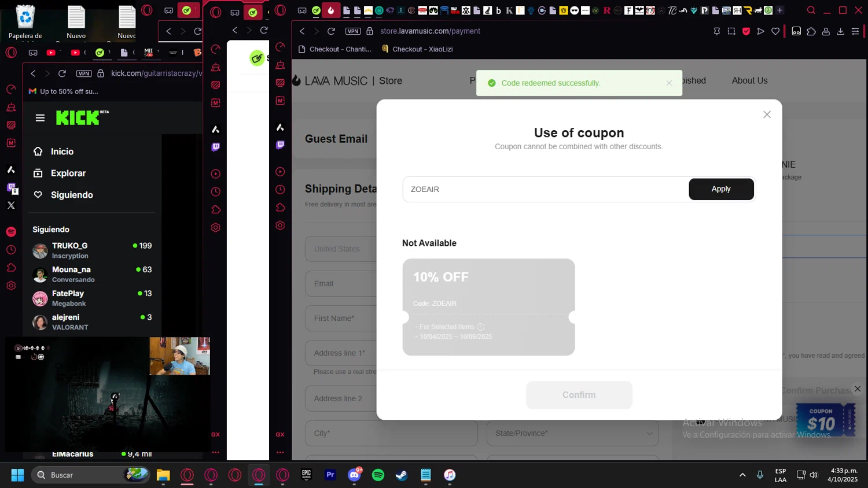Open the volume control in system tray
868x488 pixels.
click(814, 475)
